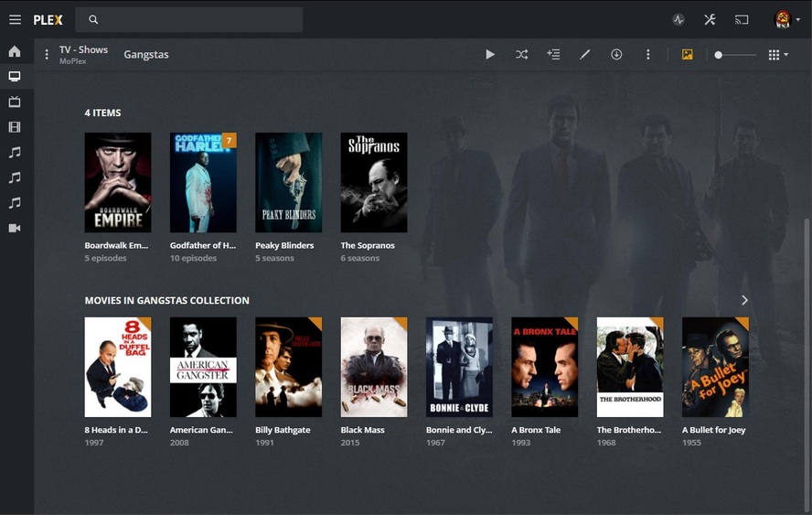Click the Billy Bathgate title text
The height and width of the screenshot is (515, 812).
pos(283,430)
